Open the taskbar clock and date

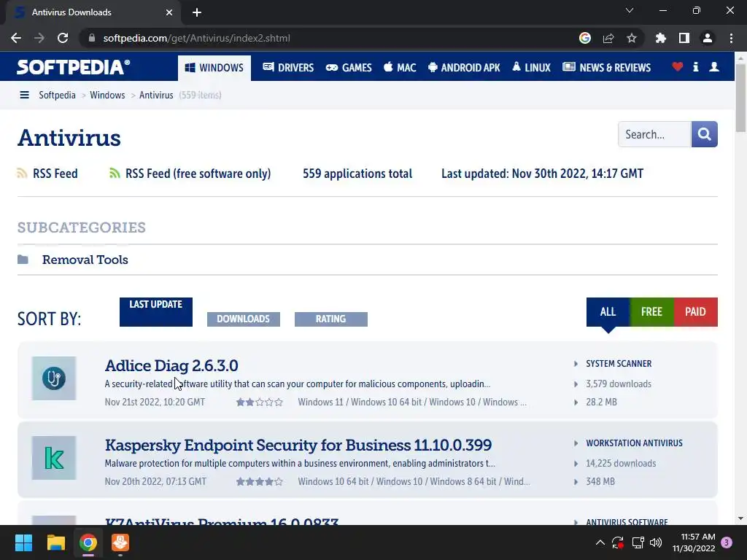[694, 542]
